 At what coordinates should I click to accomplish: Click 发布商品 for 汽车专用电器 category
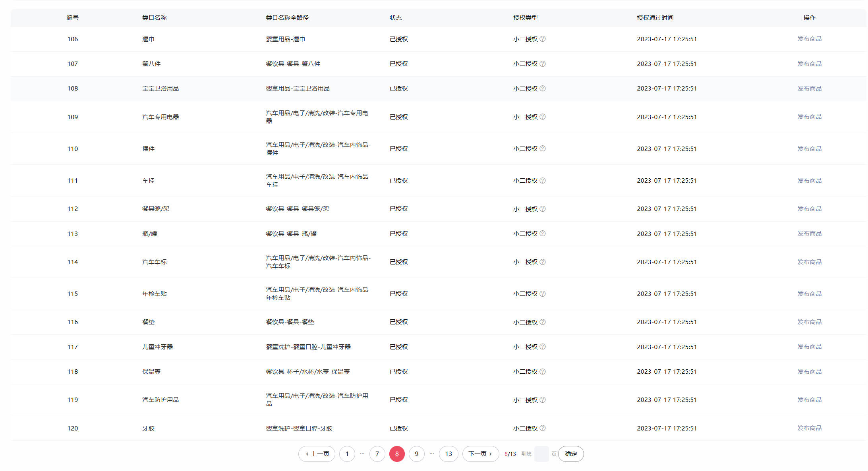[x=809, y=117]
